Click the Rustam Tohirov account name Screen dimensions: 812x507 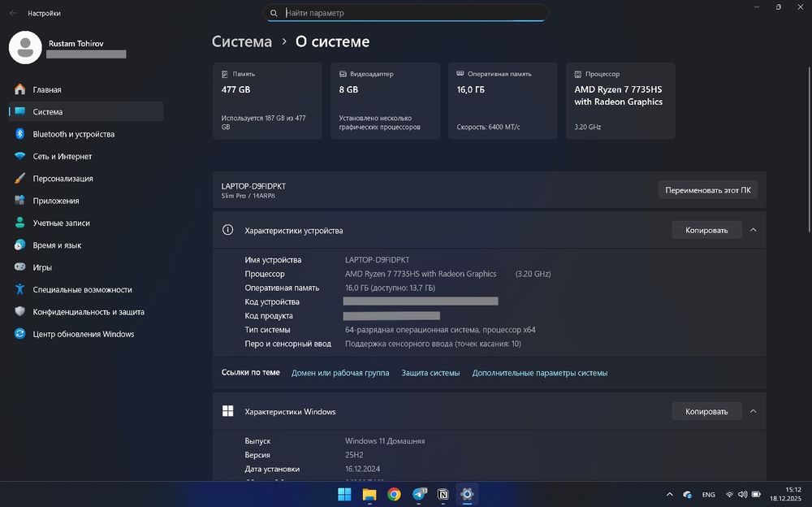(76, 44)
